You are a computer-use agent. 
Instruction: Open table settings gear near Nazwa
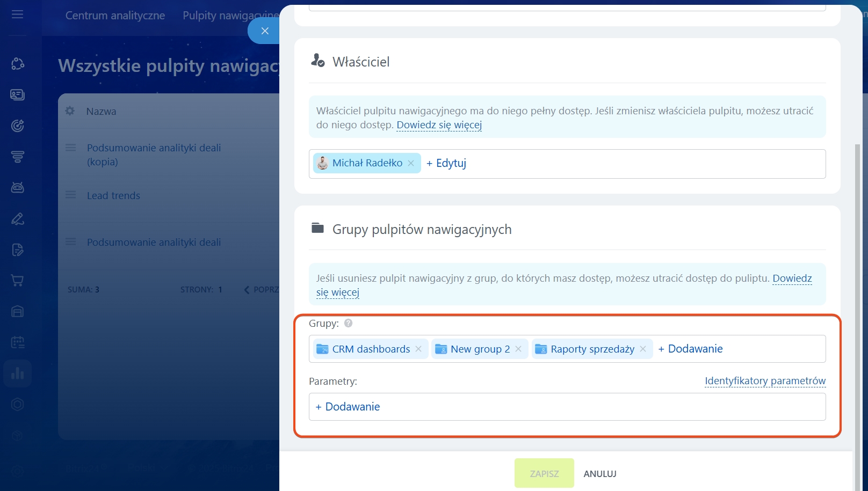point(70,111)
